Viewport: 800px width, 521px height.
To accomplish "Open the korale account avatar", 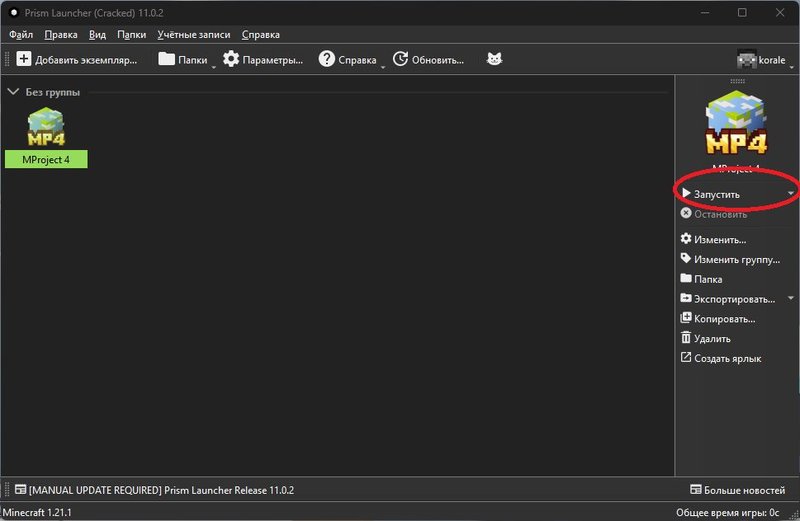I will coord(746,60).
